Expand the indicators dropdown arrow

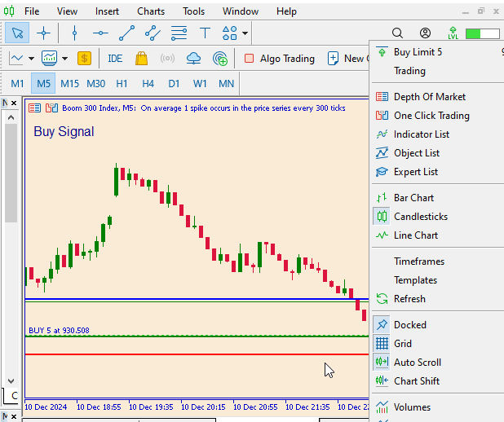coord(65,59)
